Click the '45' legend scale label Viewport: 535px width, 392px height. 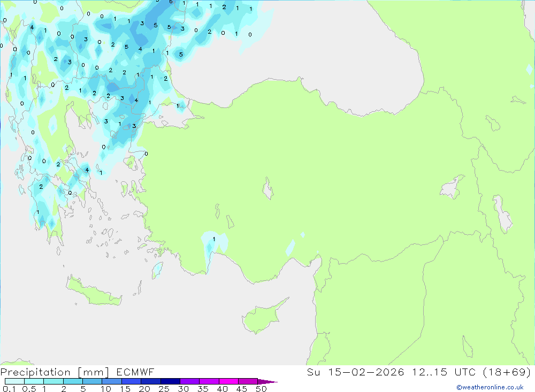click(242, 389)
